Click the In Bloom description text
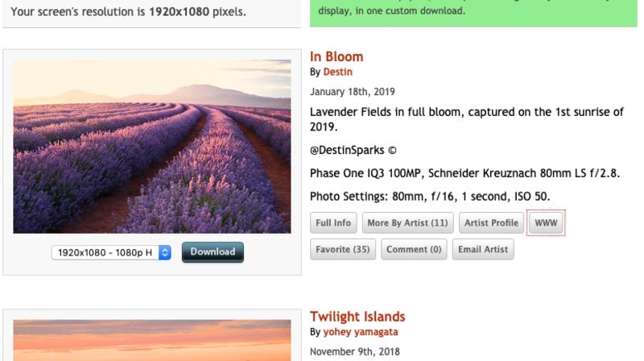This screenshot has height=361, width=644. pyautogui.click(x=467, y=119)
